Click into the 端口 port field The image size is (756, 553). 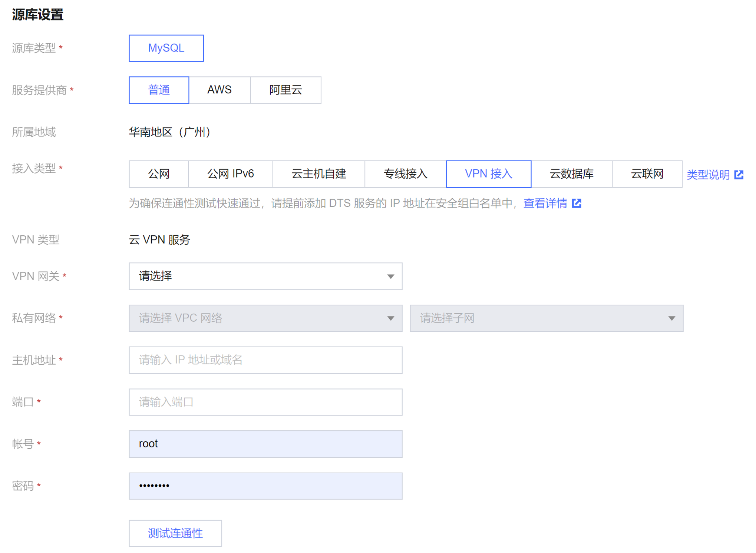click(x=265, y=402)
